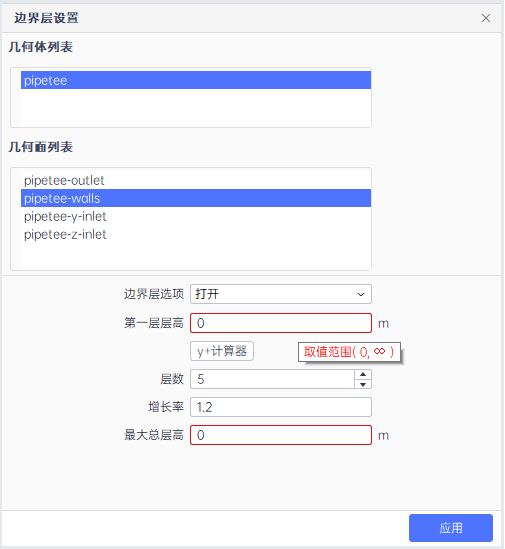Close the 边界层设置 dialog
505x549 pixels.
(485, 18)
